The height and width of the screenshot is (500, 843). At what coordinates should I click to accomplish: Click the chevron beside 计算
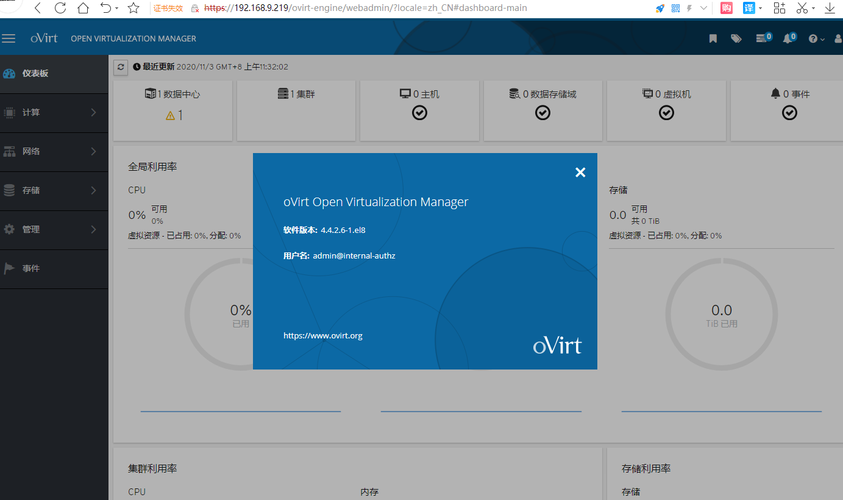pyautogui.click(x=94, y=112)
